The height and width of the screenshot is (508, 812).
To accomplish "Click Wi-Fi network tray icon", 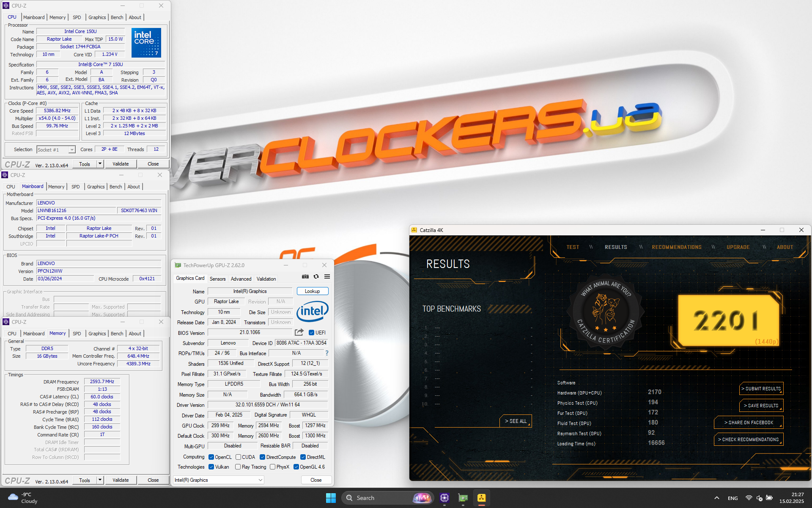I will pos(749,498).
